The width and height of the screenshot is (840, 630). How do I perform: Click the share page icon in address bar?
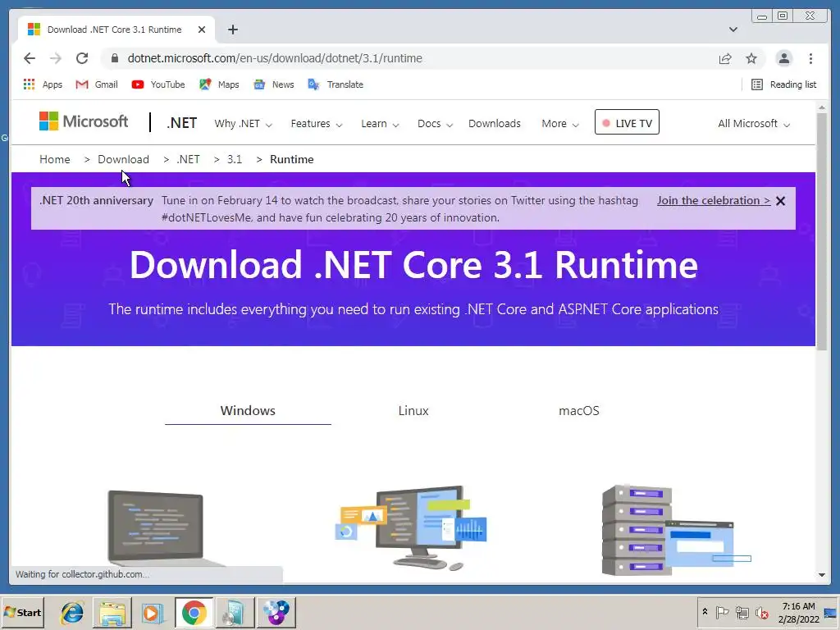725,58
